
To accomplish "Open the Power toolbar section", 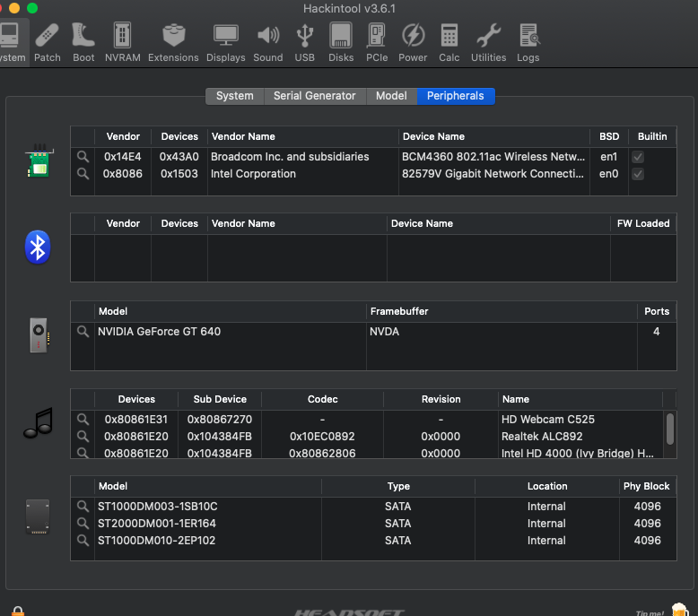I will click(x=413, y=43).
